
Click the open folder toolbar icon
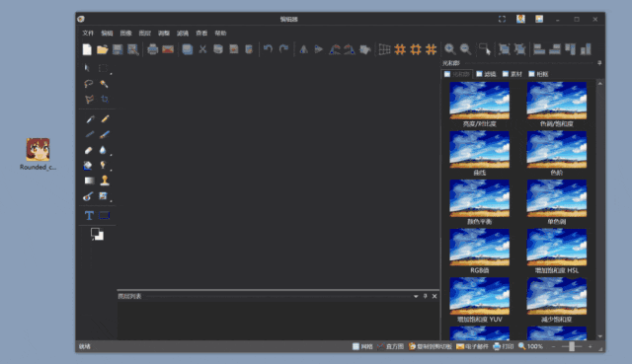pyautogui.click(x=103, y=49)
